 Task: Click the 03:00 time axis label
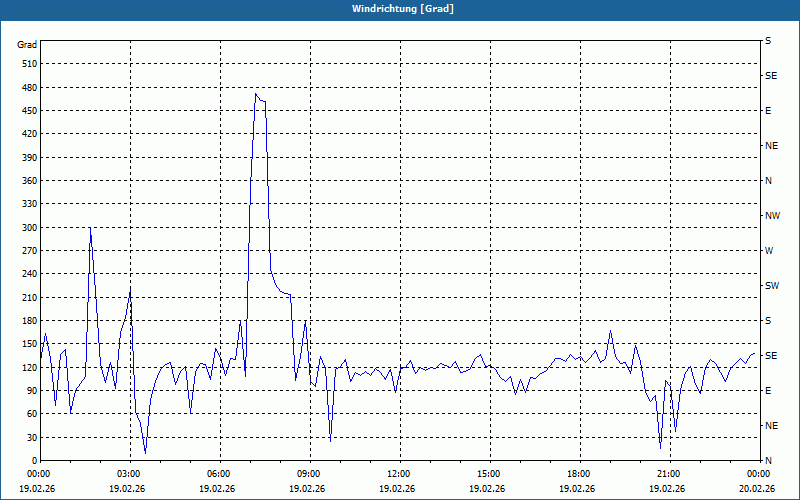(x=131, y=473)
